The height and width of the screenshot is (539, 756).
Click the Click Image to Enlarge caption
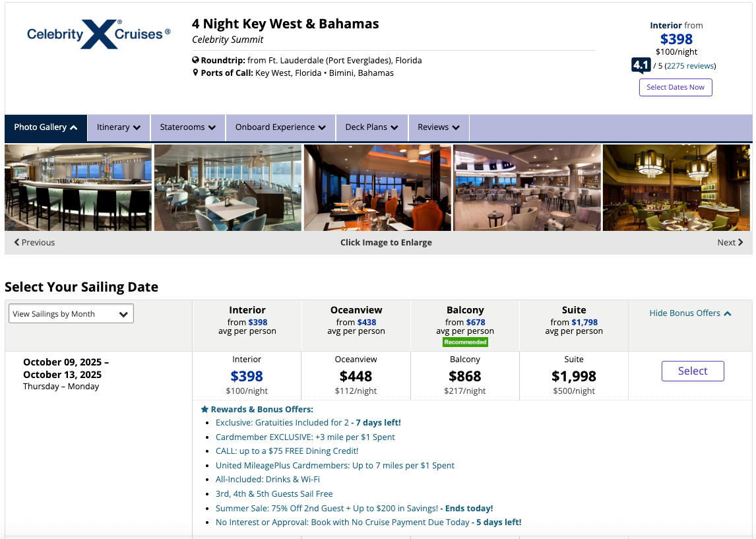(386, 243)
